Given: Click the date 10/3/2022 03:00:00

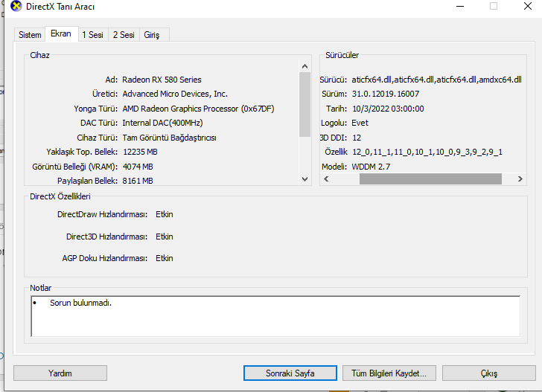Looking at the screenshot, I should pos(388,109).
